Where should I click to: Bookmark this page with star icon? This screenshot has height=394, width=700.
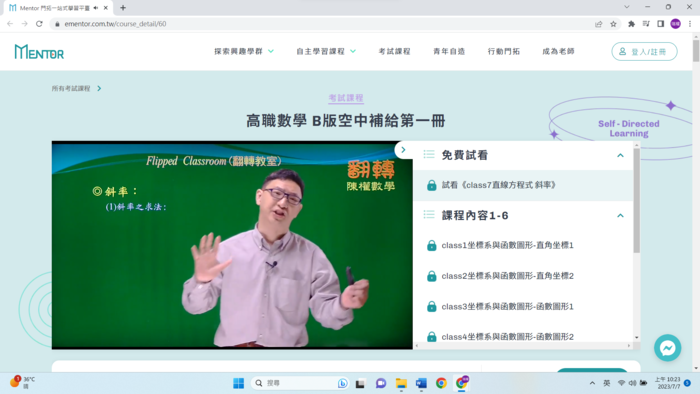tap(613, 24)
